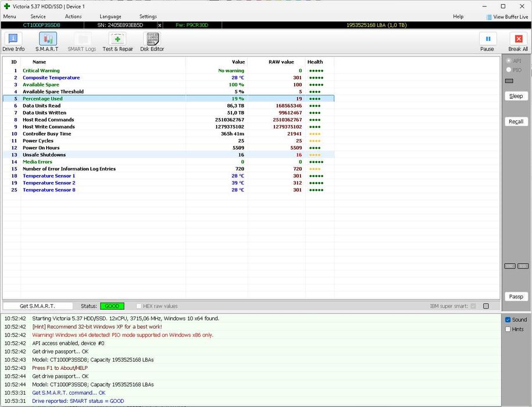This screenshot has height=407, width=532.
Task: Select the Controller Busy Time row
Action: (x=168, y=134)
